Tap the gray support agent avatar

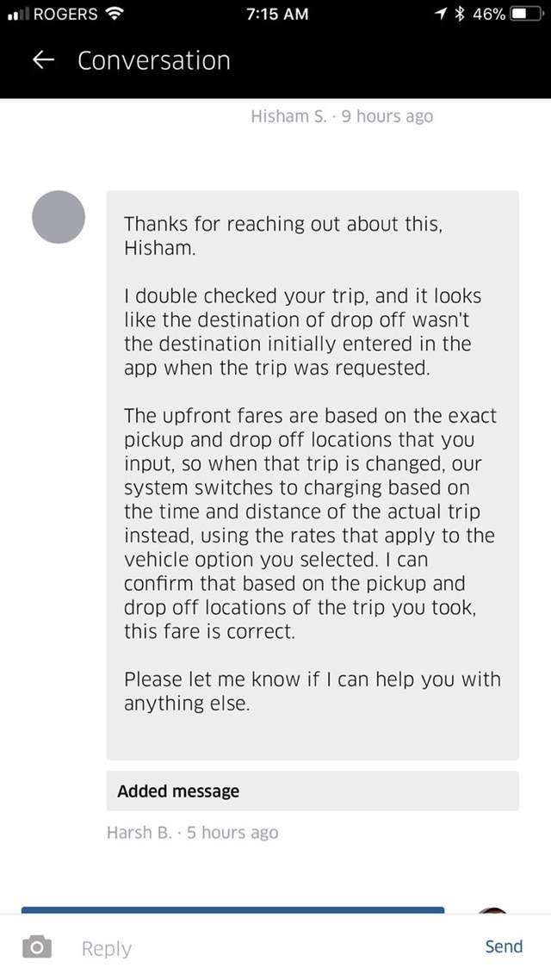tap(59, 217)
